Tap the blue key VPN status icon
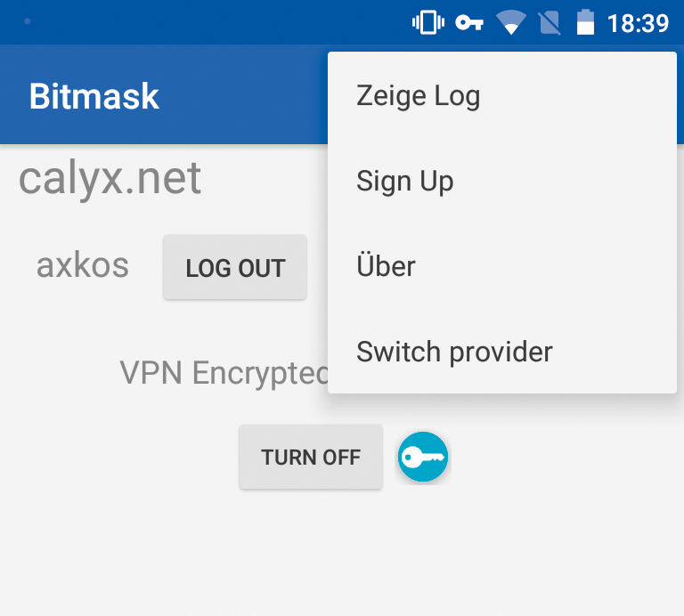The image size is (684, 616). tap(422, 458)
